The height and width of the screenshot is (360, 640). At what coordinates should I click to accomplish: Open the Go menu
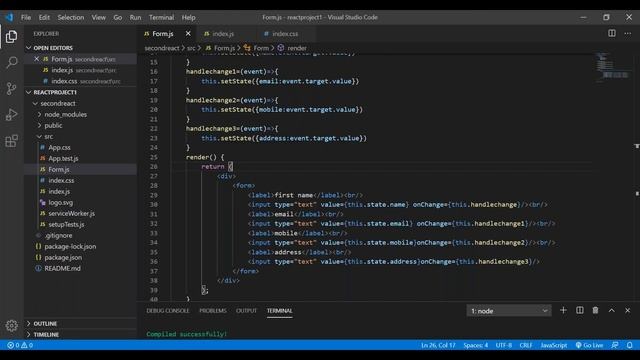tap(118, 18)
